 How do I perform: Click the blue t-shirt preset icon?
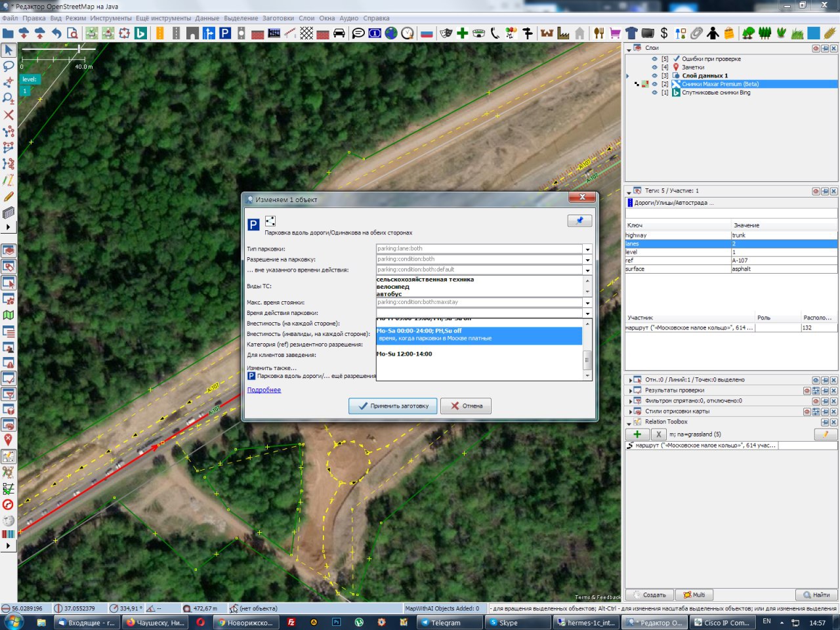coord(631,33)
